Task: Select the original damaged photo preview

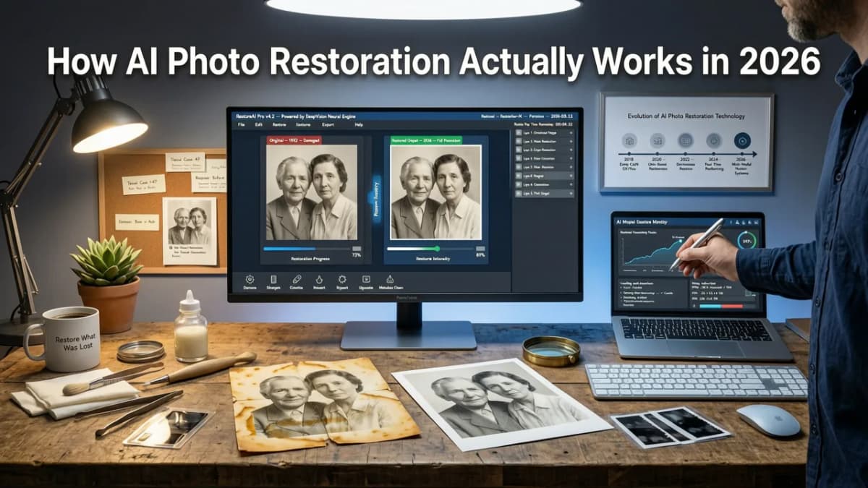Action: [x=312, y=192]
